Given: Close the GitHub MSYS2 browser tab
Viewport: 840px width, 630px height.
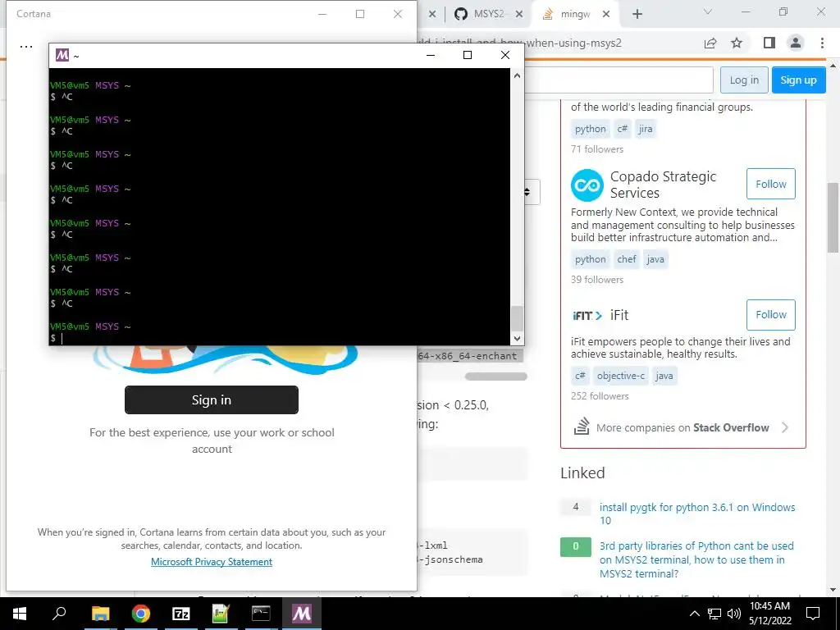Looking at the screenshot, I should tap(519, 14).
